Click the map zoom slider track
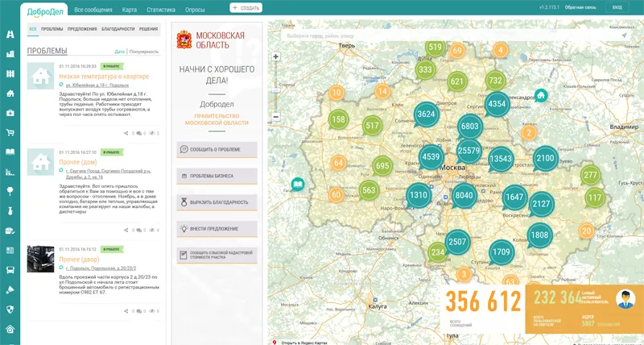644x345 pixels. (276, 87)
